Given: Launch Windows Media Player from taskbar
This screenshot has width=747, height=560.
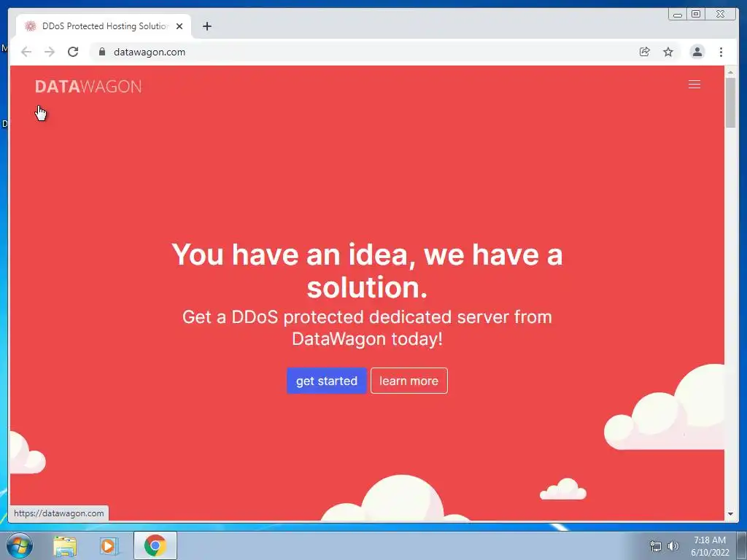Looking at the screenshot, I should coord(109,545).
